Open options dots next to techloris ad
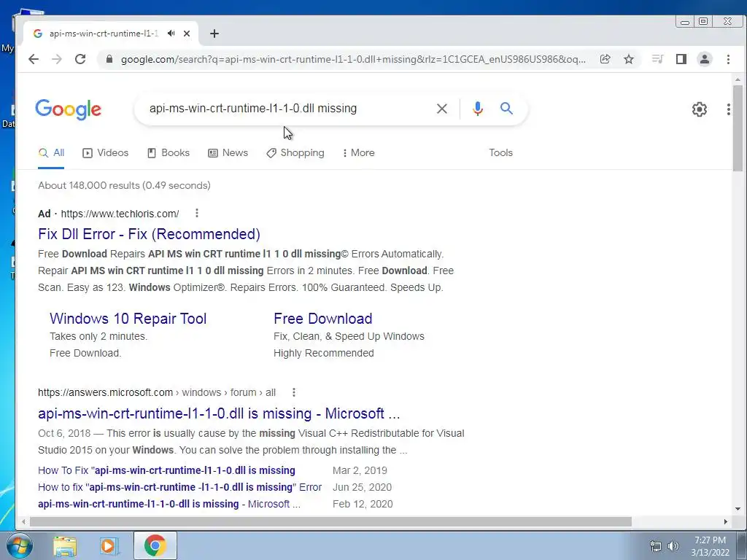The height and width of the screenshot is (560, 747). pos(197,214)
